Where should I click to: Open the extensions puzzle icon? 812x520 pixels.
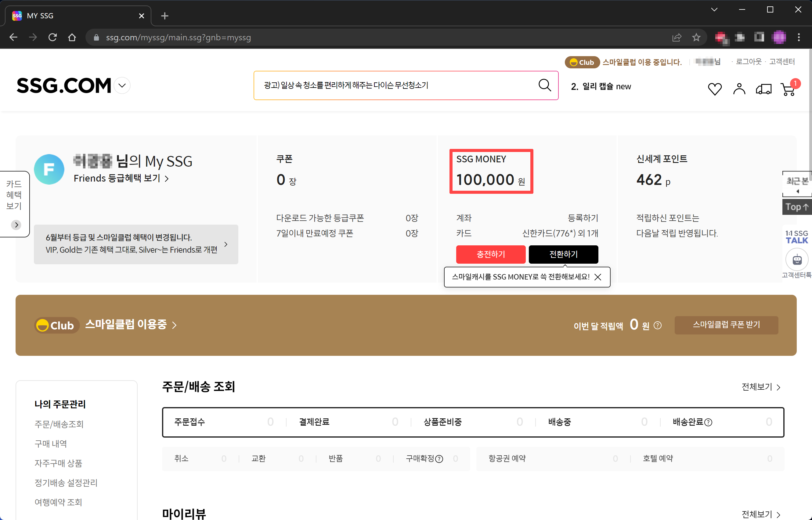(x=740, y=37)
